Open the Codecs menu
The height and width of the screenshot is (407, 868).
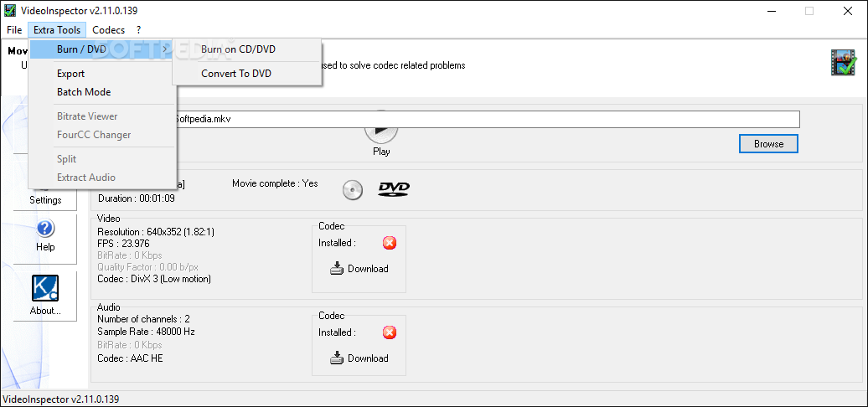(109, 29)
